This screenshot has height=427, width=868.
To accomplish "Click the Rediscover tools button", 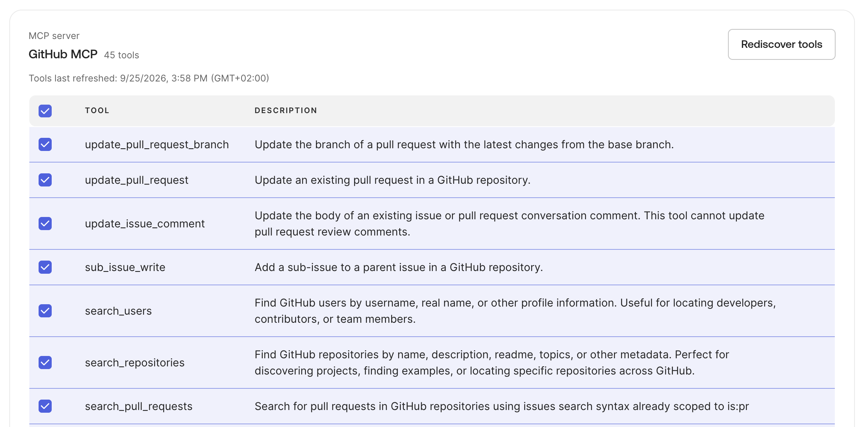I will [781, 44].
